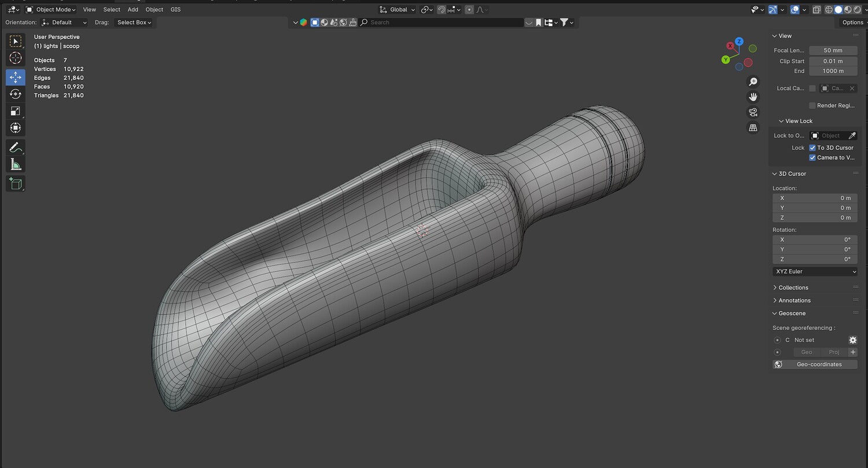
Task: Select the Measure tool
Action: (x=16, y=165)
